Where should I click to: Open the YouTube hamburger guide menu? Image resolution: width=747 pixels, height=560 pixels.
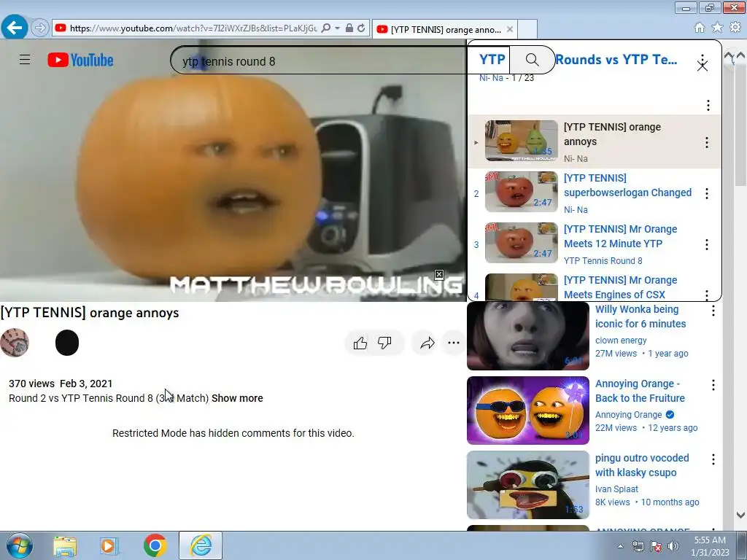pyautogui.click(x=25, y=60)
